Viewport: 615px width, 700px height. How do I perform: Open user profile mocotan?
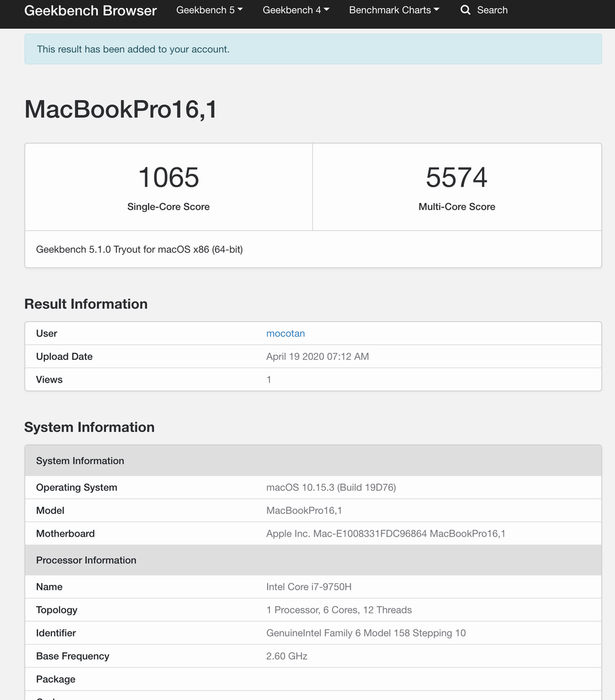point(285,334)
